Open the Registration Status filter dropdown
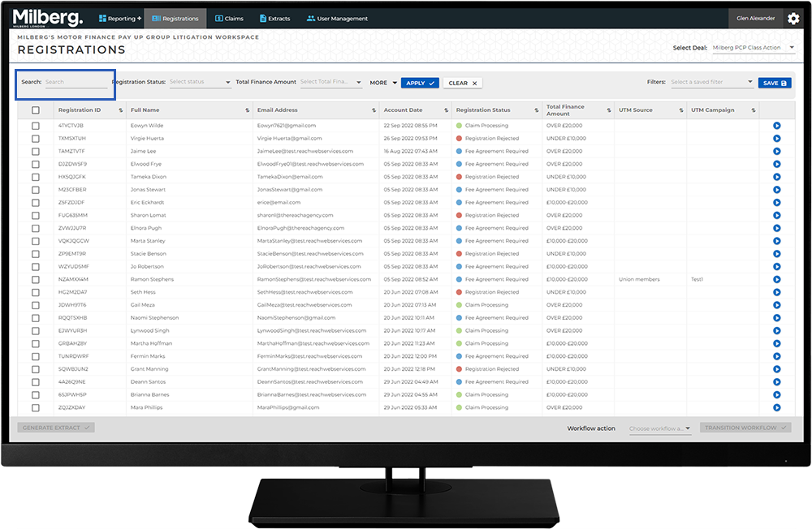The width and height of the screenshot is (812, 529). pos(199,82)
